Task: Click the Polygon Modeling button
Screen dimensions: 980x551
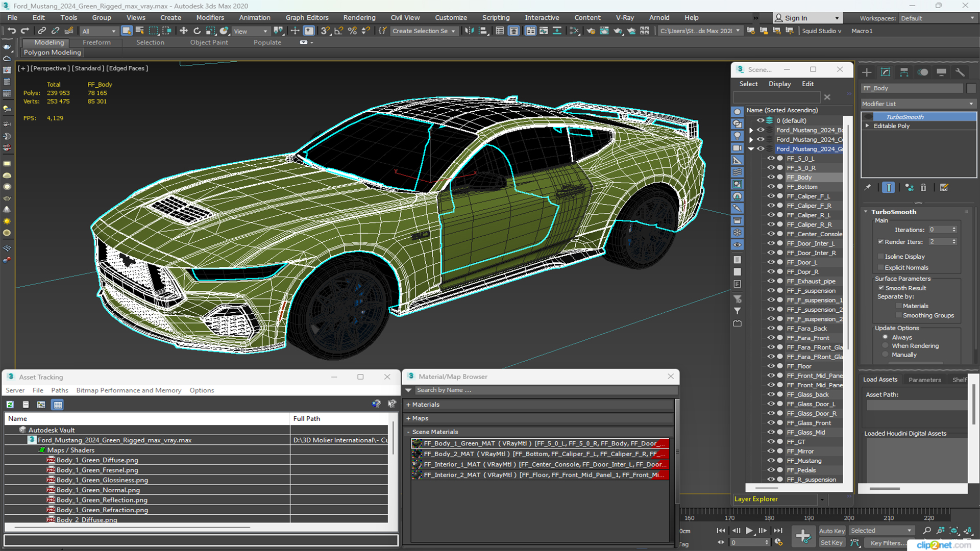Action: coord(52,52)
